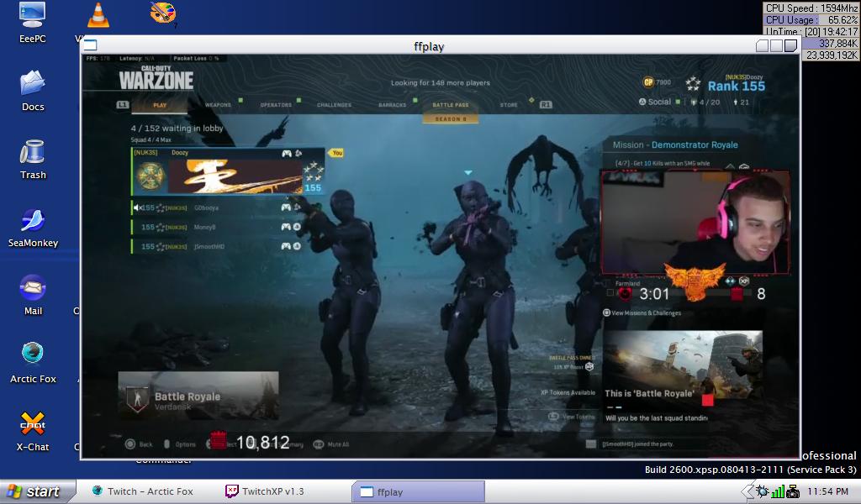This screenshot has width=861, height=504.
Task: Open the STORE tab
Action: pos(509,105)
